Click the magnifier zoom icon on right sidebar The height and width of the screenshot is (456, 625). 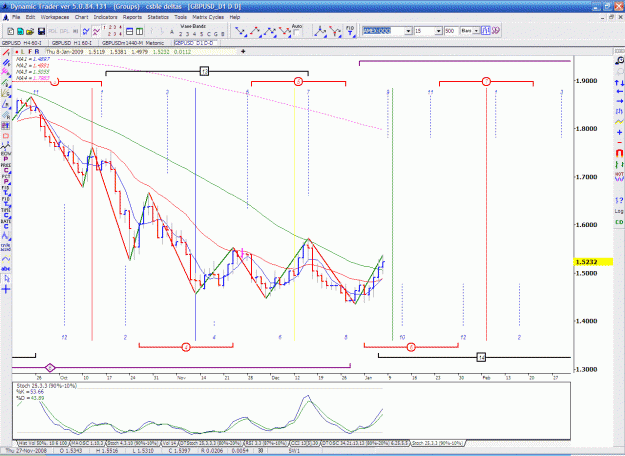(x=619, y=61)
